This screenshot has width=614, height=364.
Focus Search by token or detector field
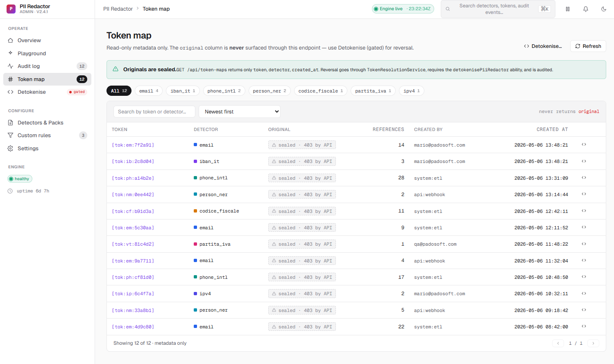click(154, 111)
